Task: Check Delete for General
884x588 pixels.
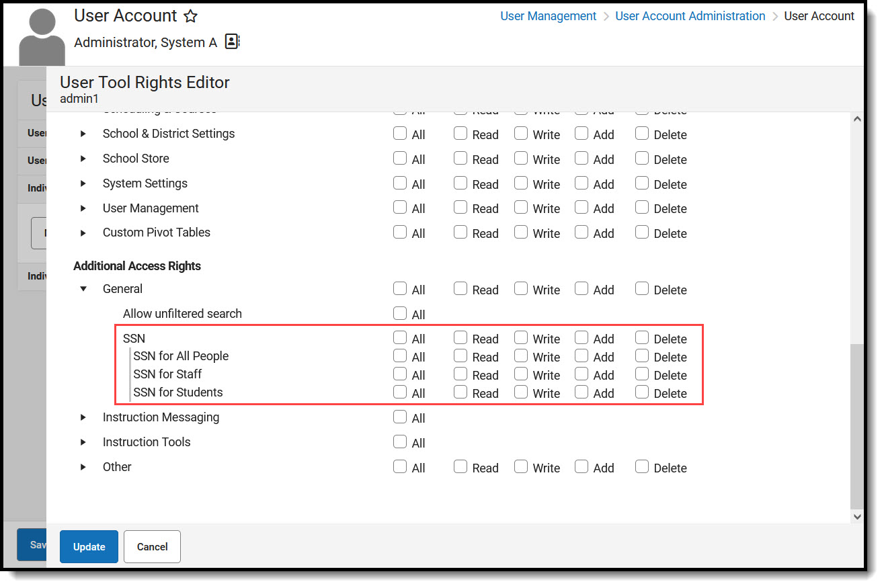Action: (642, 288)
